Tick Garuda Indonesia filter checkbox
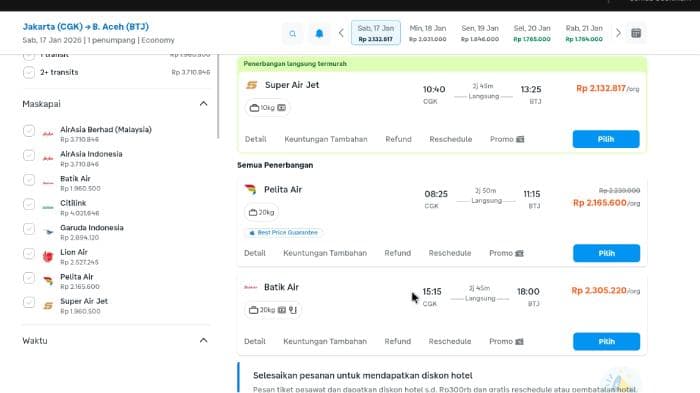Screen dimensions: 700x393 coord(29,229)
